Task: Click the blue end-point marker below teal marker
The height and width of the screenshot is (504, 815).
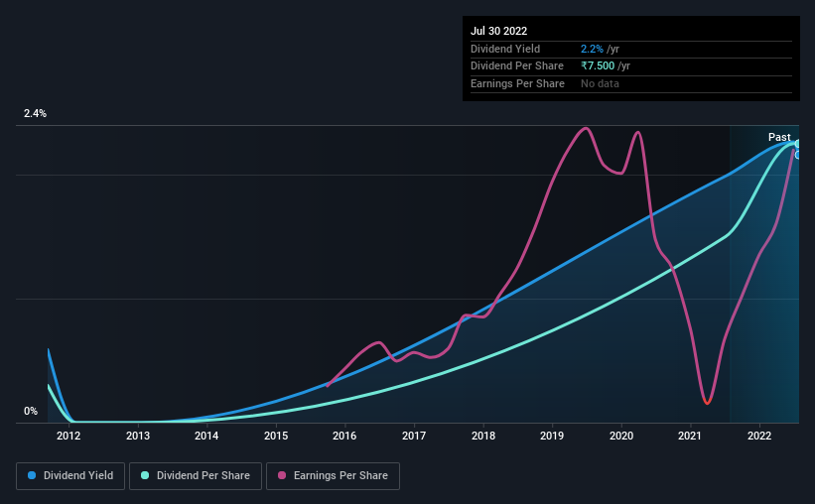Action: tap(797, 155)
